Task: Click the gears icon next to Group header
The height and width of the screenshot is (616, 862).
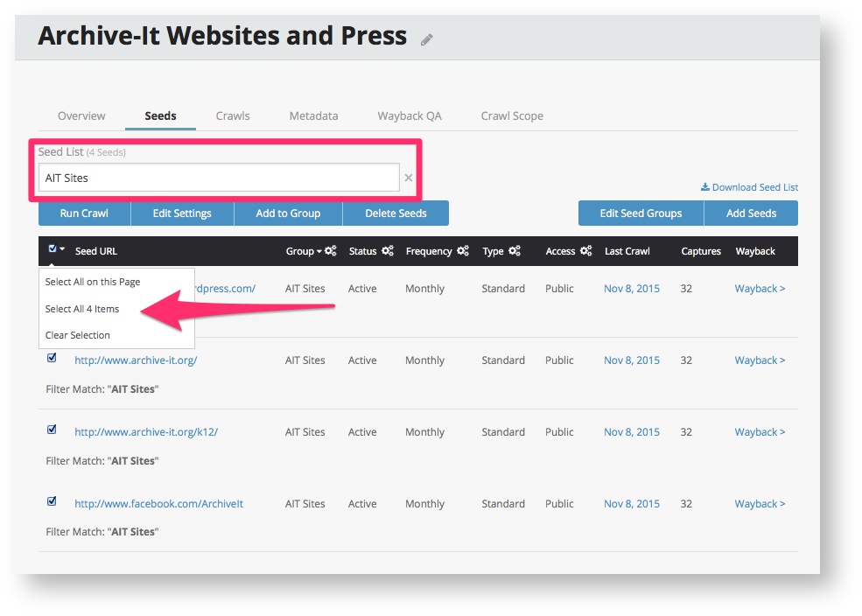Action: [x=330, y=251]
